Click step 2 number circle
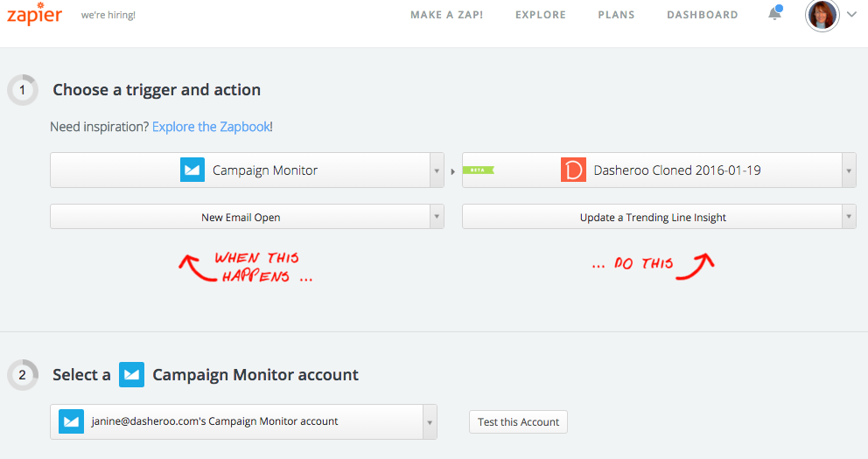The image size is (868, 459). 23,375
